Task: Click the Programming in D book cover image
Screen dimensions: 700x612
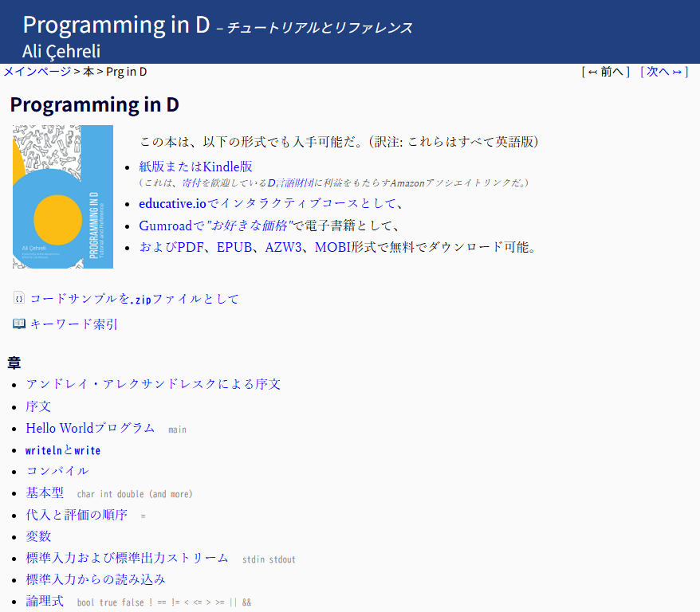Action: [x=63, y=196]
